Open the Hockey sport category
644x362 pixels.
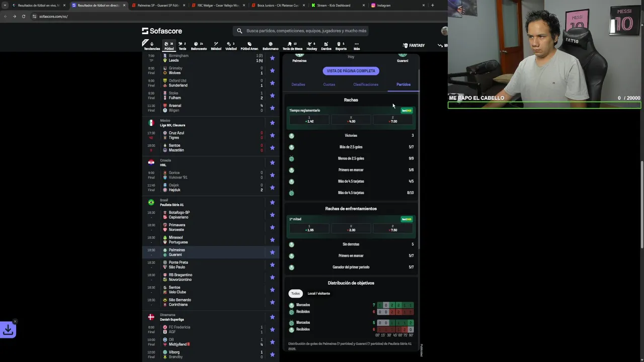tap(312, 46)
